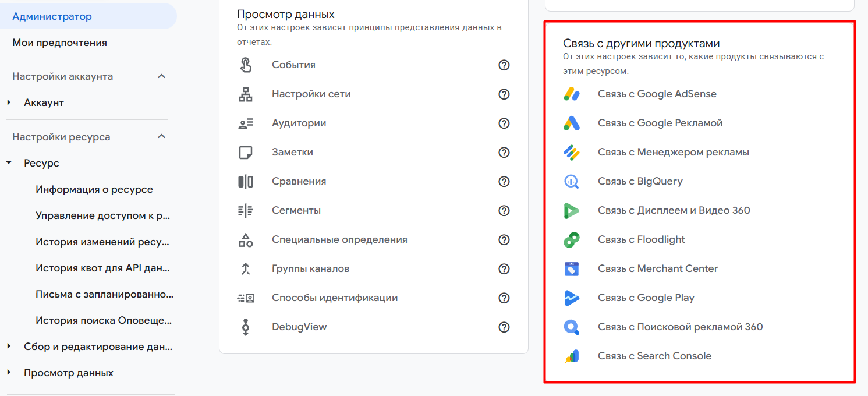Open Управление доступом к ресурсу item
Image resolution: width=868 pixels, height=396 pixels.
103,215
